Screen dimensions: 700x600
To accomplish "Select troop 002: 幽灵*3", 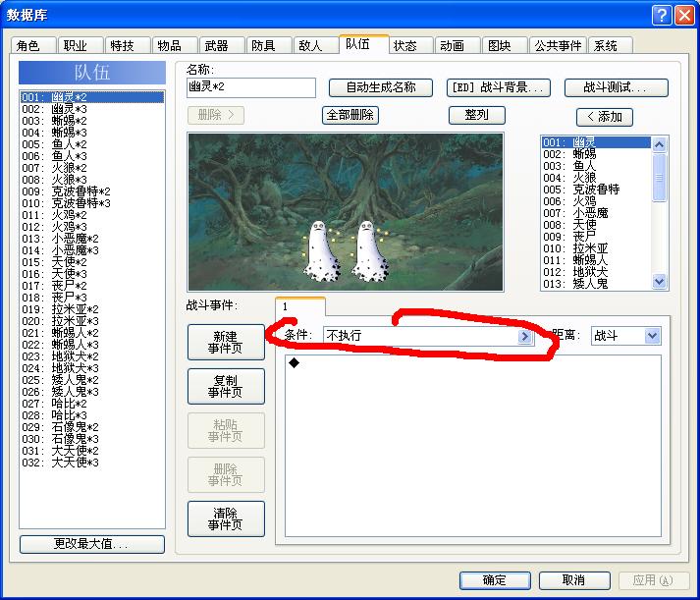I will tap(92, 109).
